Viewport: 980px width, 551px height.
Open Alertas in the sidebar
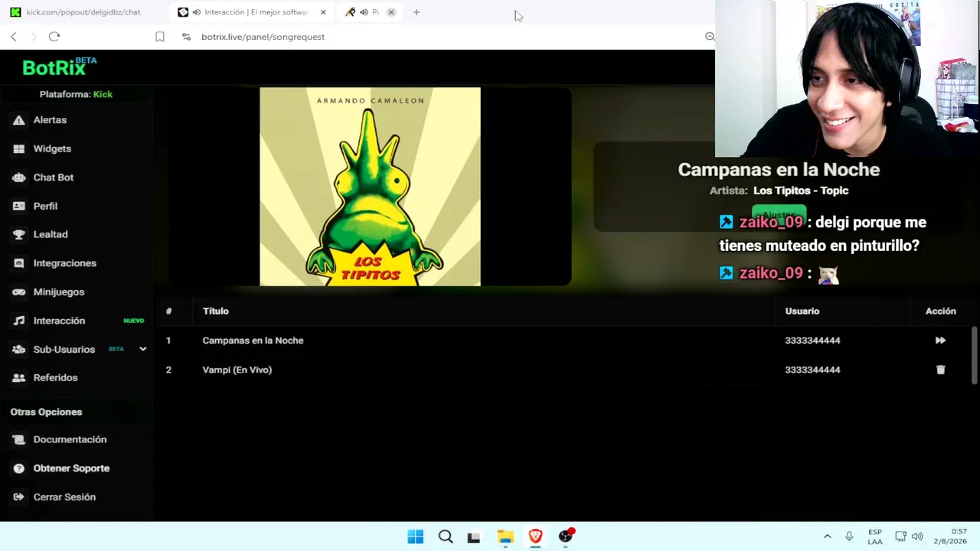tap(50, 120)
